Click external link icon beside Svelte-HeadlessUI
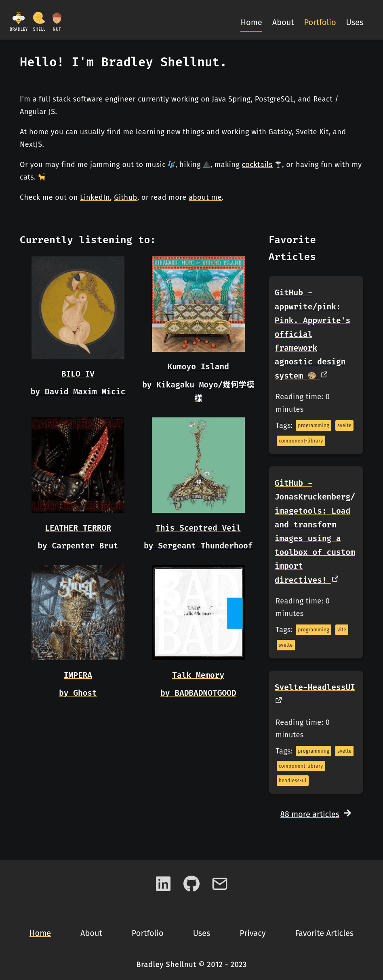The width and height of the screenshot is (383, 980). coord(279,700)
